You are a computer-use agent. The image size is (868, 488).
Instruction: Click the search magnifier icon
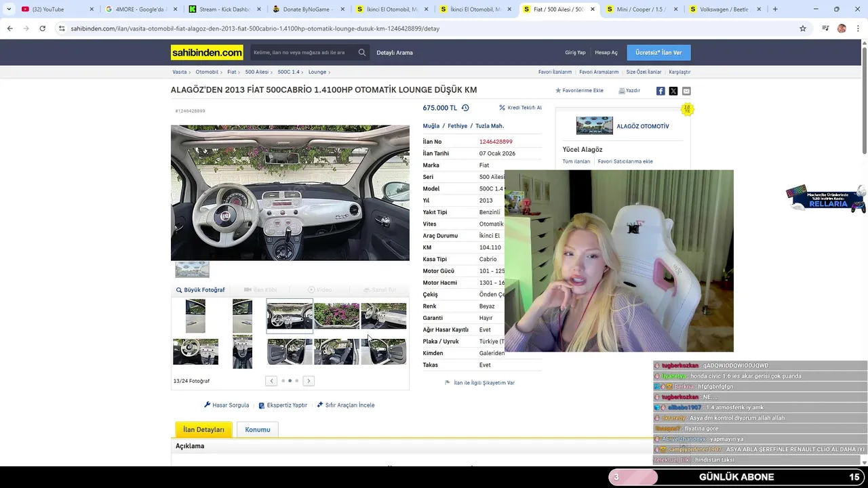(x=362, y=52)
